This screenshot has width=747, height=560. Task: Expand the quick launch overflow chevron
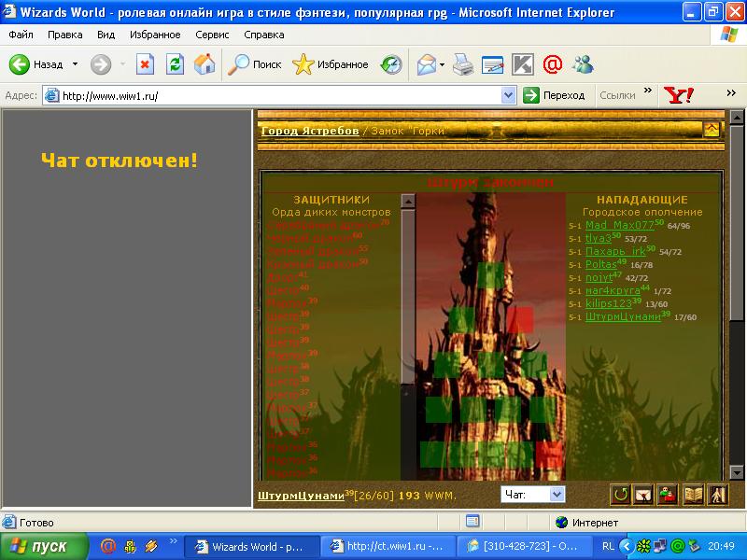click(174, 541)
